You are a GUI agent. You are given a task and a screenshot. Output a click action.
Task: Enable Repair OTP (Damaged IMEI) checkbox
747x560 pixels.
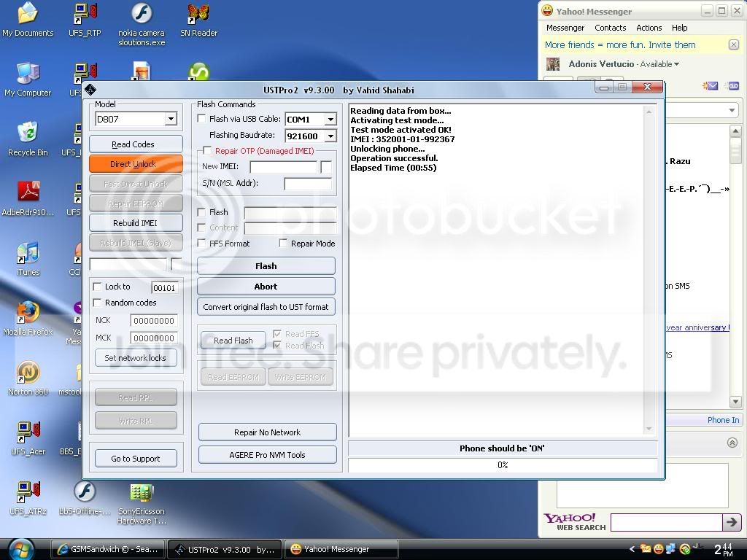tap(207, 150)
